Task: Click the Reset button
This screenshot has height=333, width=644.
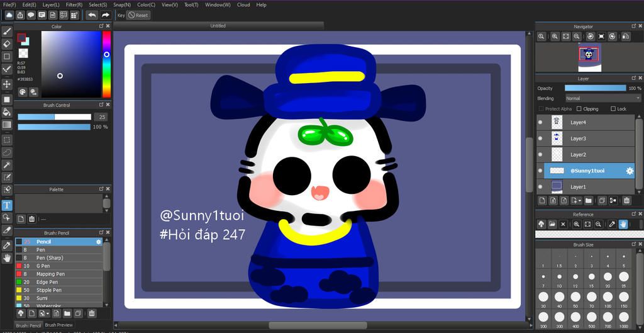Action: click(138, 15)
